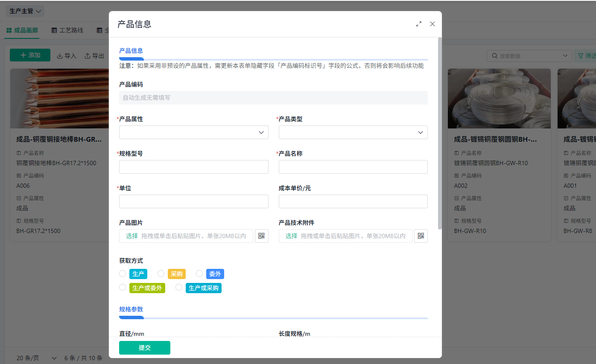Choose the 生产或委外 radio option

(123, 287)
